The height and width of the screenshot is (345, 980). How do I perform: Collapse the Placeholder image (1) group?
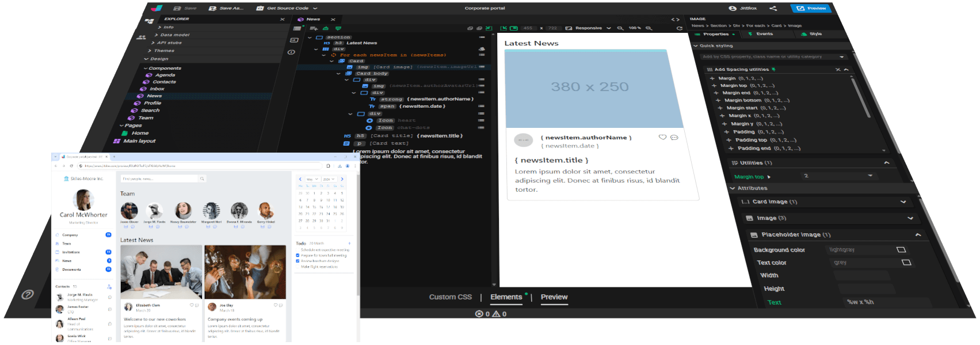tap(918, 235)
